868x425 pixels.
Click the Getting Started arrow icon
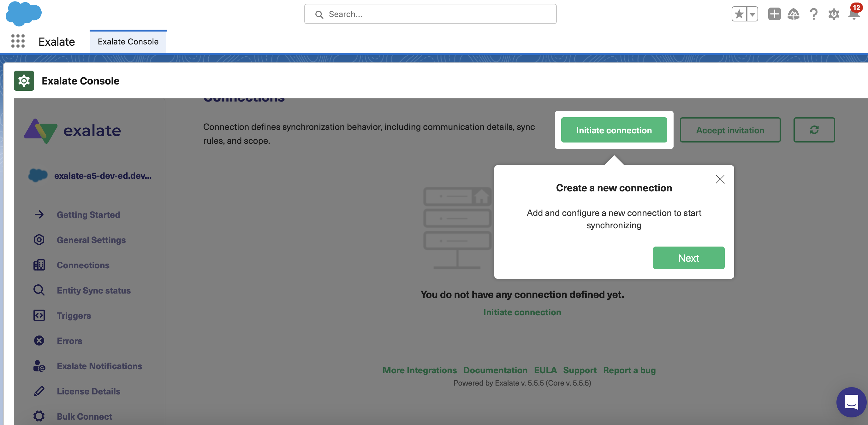(x=39, y=215)
